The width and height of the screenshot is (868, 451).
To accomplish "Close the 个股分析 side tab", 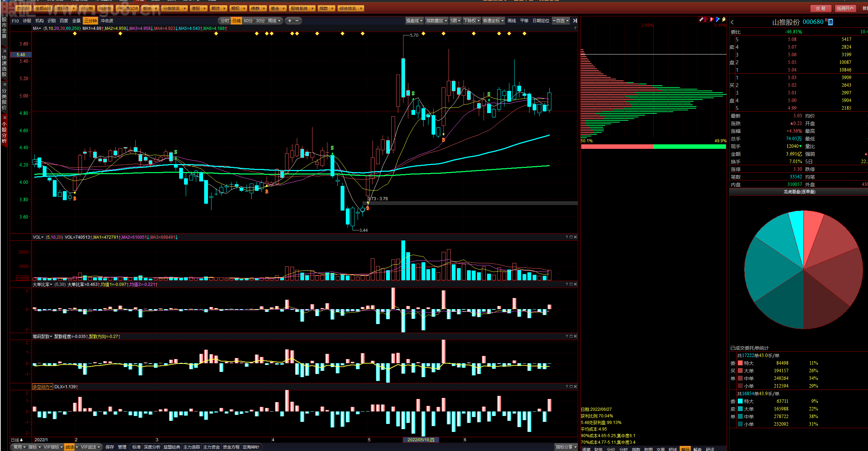I will click(5, 118).
